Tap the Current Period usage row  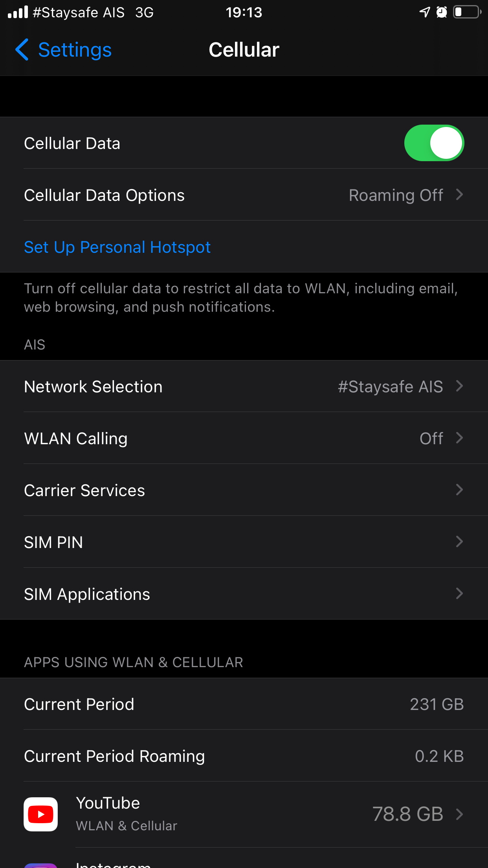click(x=244, y=704)
